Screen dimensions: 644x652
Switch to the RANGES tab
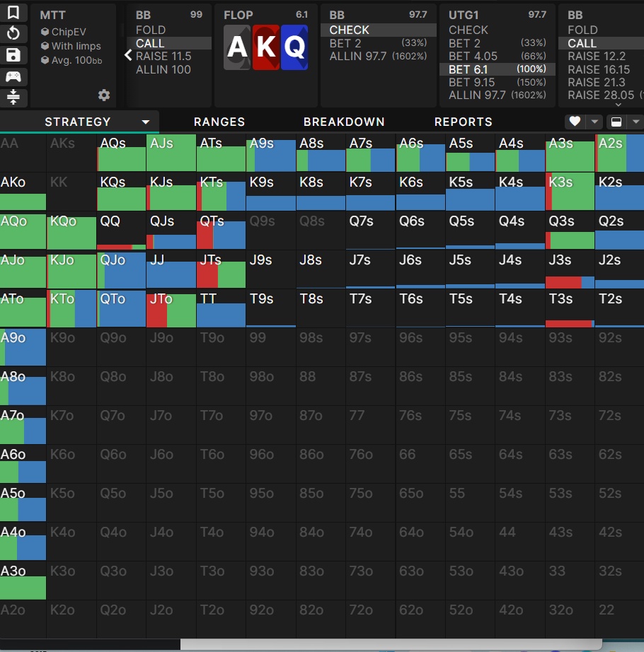tap(219, 122)
